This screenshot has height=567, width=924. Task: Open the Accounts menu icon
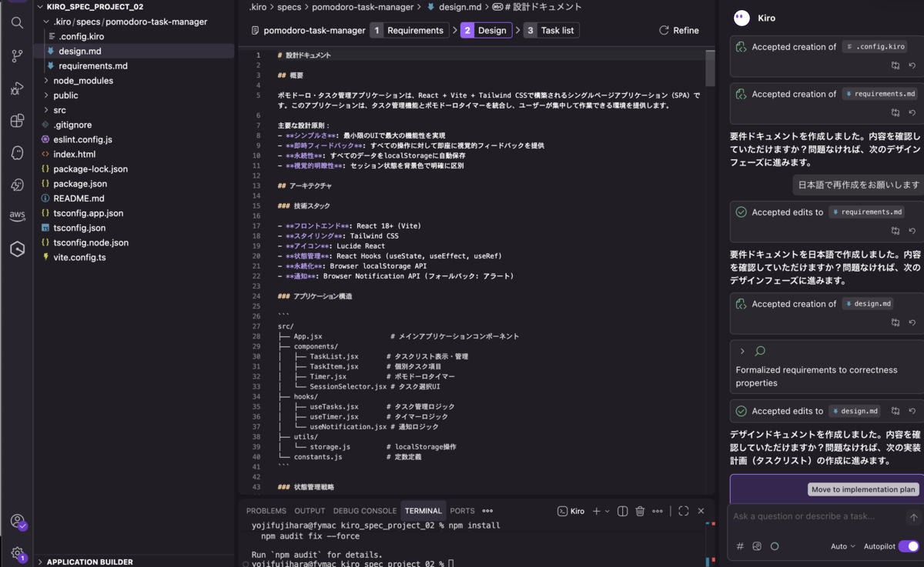[17, 522]
